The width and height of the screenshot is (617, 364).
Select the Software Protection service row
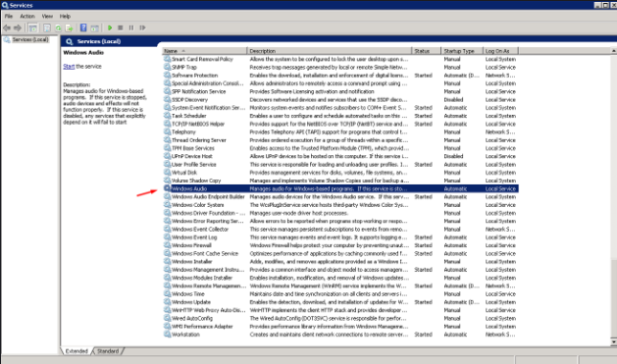340,76
